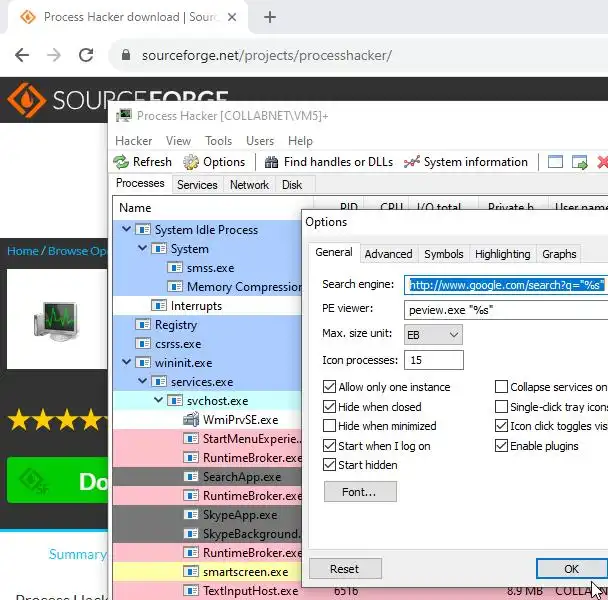Click the csrss.exe process icon

(143, 344)
